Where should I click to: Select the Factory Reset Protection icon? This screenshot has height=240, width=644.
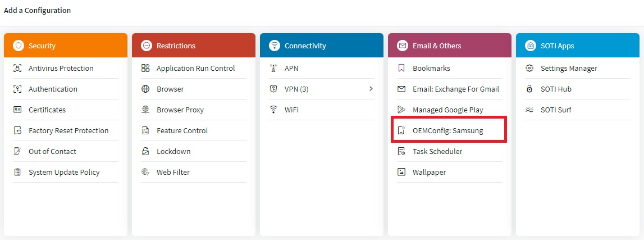(17, 130)
